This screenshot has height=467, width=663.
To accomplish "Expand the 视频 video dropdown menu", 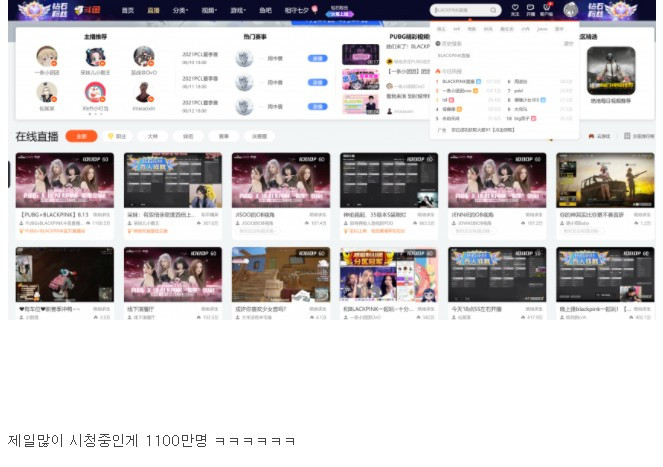I will [209, 10].
